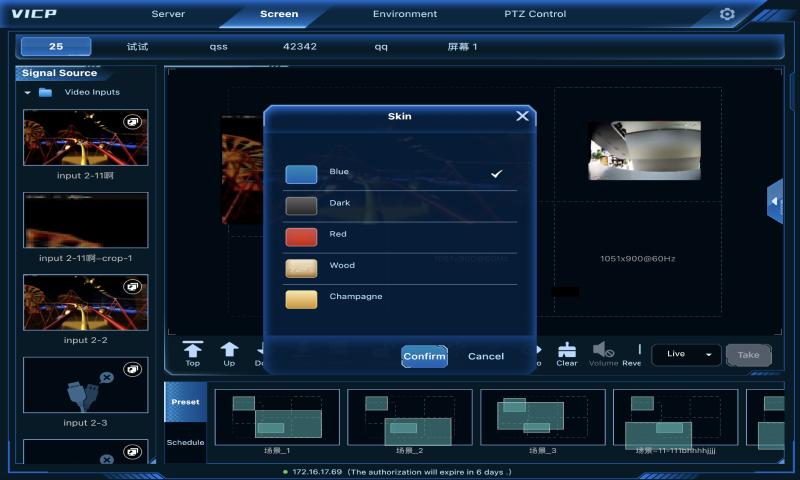Click the window icon on input 2-3 thumbnail
This screenshot has width=800, height=480.
[x=132, y=369]
